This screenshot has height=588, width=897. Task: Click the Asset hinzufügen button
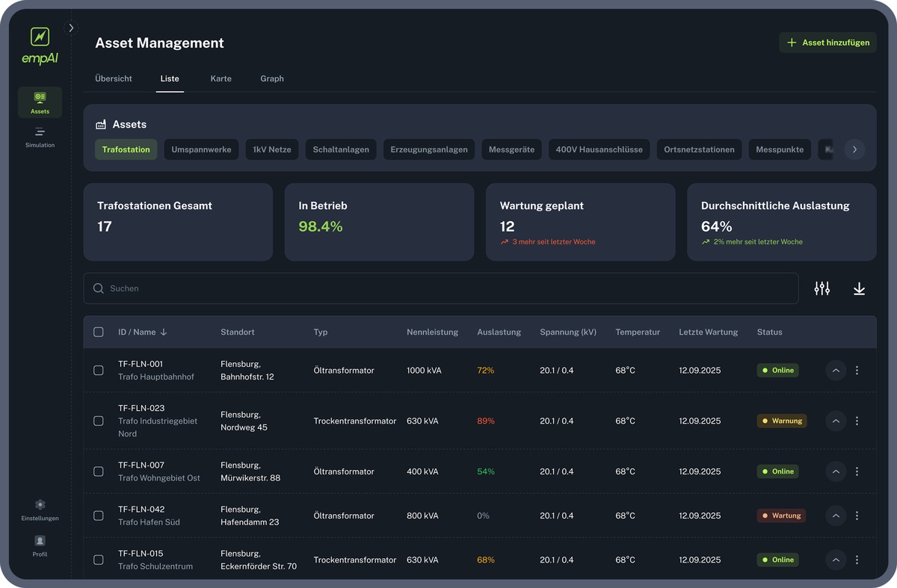(827, 43)
